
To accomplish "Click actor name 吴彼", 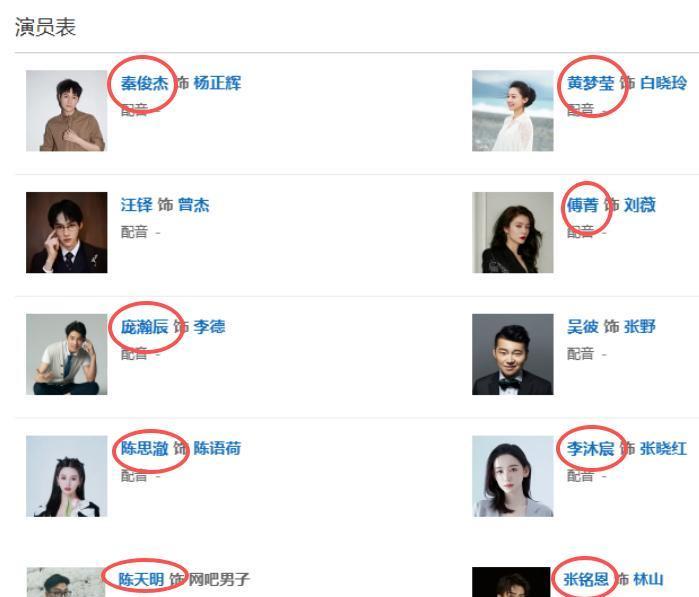I will [x=582, y=327].
